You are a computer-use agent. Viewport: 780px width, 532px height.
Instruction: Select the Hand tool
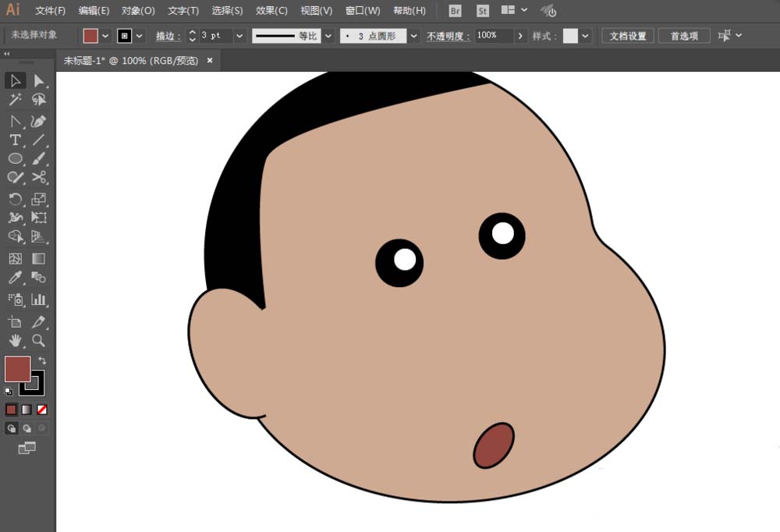pos(15,341)
